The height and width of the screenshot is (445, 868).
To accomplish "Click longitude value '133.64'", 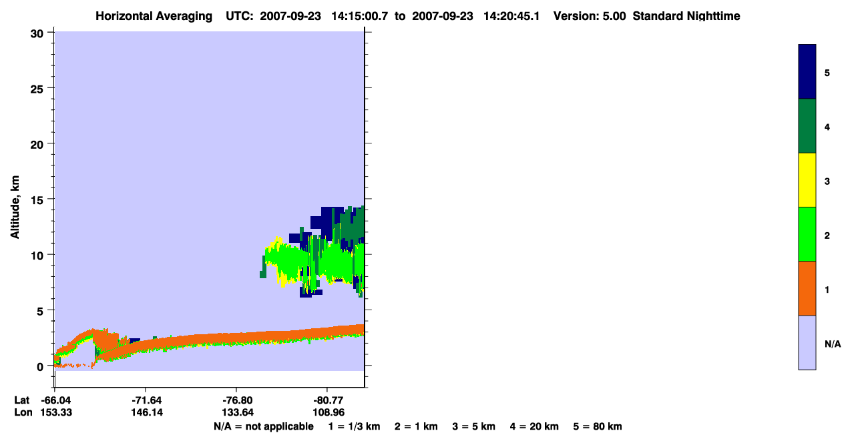I will pos(236,412).
